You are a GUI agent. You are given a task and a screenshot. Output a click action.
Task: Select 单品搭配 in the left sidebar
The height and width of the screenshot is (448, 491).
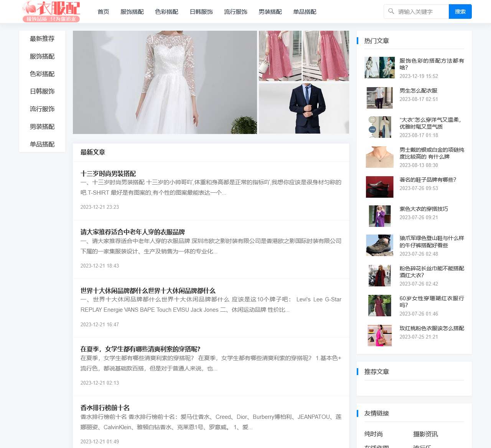click(x=42, y=144)
